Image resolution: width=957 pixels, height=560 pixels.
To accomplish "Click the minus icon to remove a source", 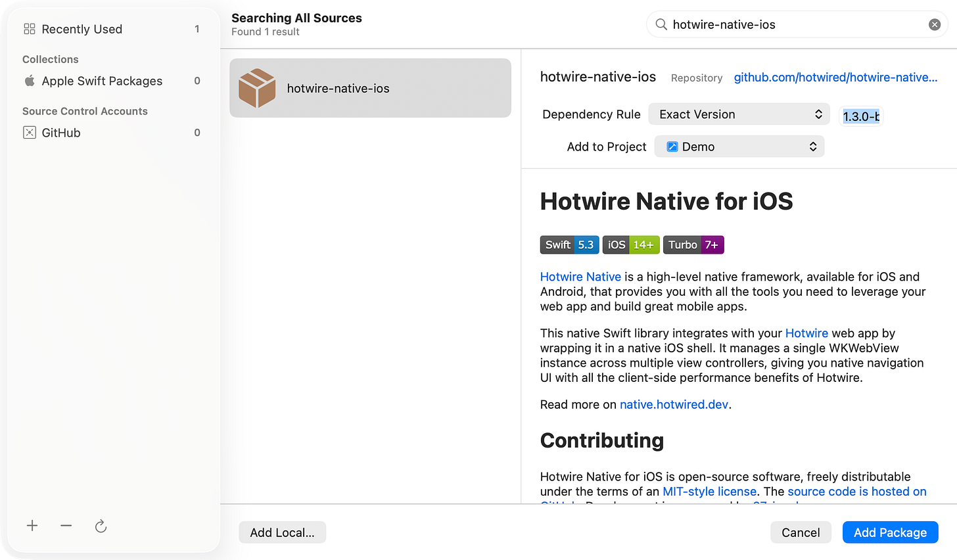I will tap(66, 526).
